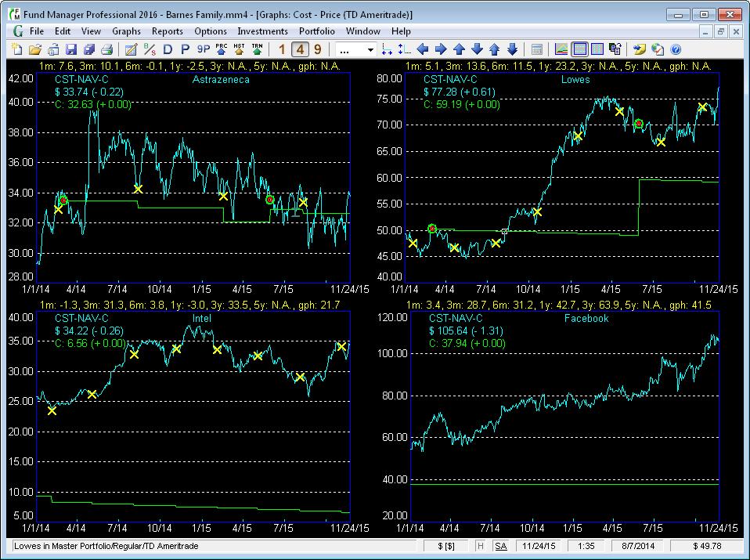Open the Portfolio menu

[x=316, y=31]
